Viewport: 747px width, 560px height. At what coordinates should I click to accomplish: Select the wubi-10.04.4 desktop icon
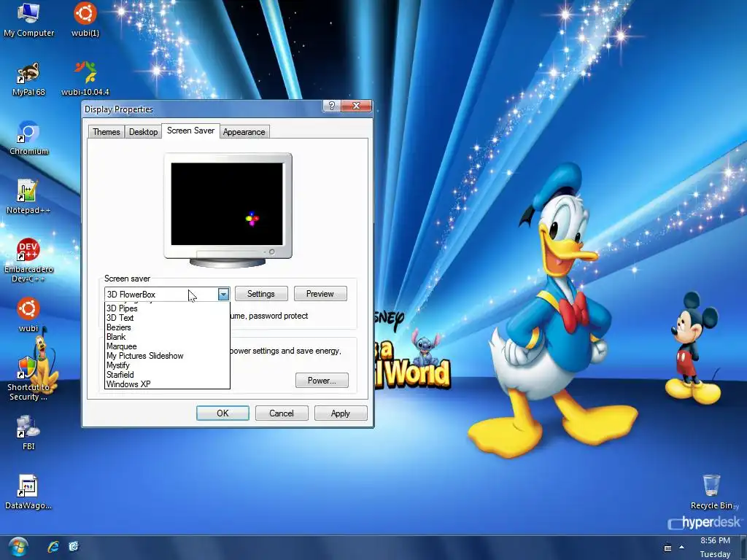85,79
